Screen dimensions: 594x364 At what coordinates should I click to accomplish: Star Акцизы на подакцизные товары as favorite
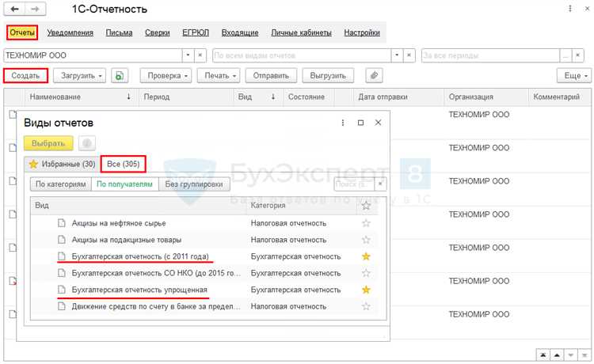[x=366, y=240]
